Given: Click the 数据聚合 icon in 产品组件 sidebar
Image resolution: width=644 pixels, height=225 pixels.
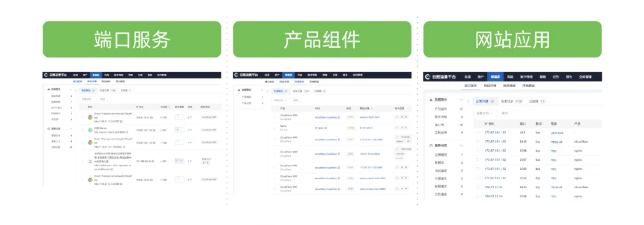Looking at the screenshot, I should 239,90.
